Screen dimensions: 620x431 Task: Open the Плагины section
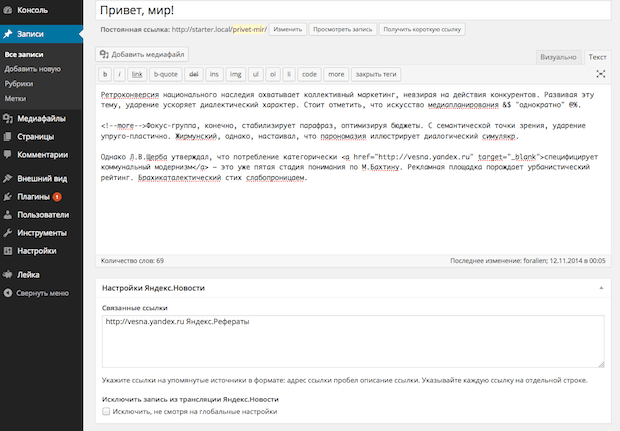33,196
